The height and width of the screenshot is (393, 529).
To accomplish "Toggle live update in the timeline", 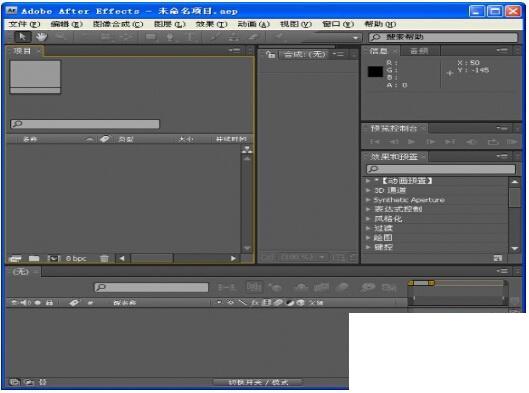I will [254, 287].
